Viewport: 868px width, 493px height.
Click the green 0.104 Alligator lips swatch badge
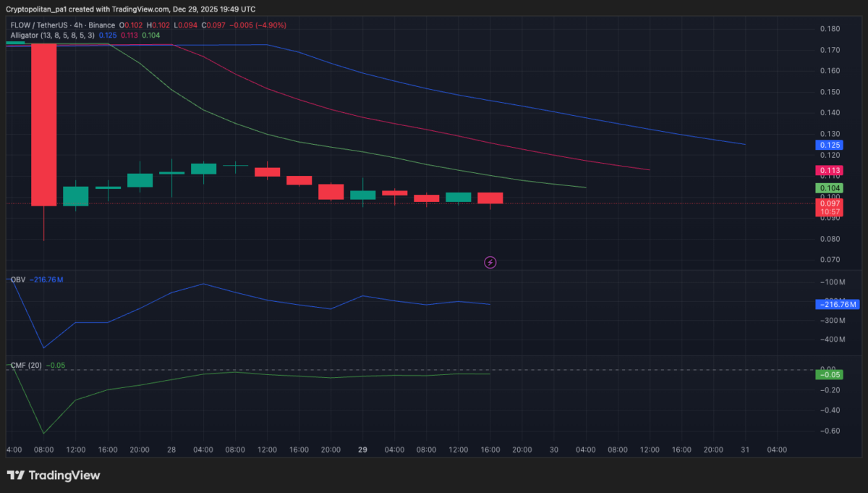tap(829, 187)
